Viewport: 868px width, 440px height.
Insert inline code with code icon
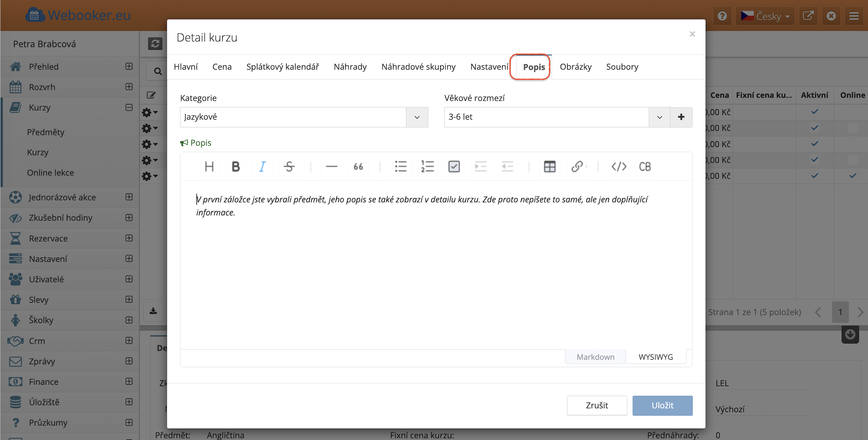[619, 167]
